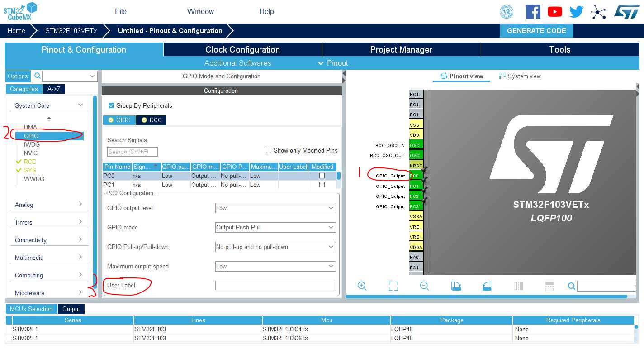
Task: Toggle Group By Peripherals checkbox
Action: 111,105
